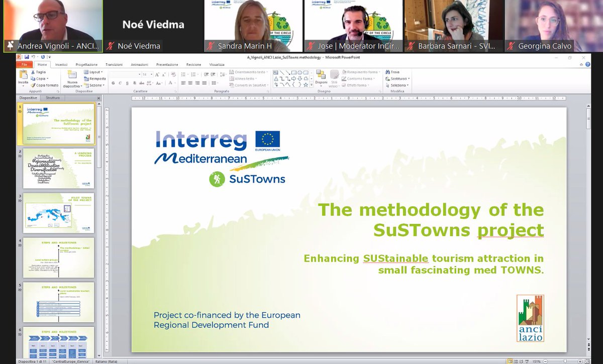Select the Diapositive pane tab
Image resolution: width=603 pixels, height=364 pixels.
tap(28, 97)
